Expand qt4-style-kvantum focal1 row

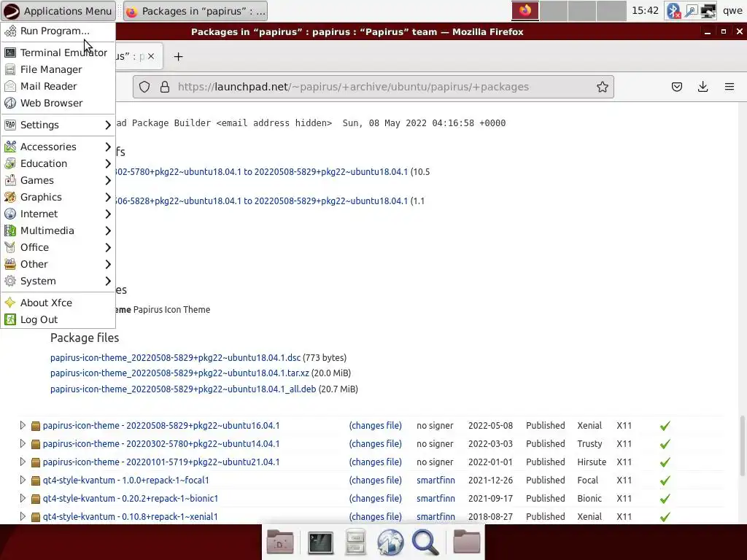23,480
